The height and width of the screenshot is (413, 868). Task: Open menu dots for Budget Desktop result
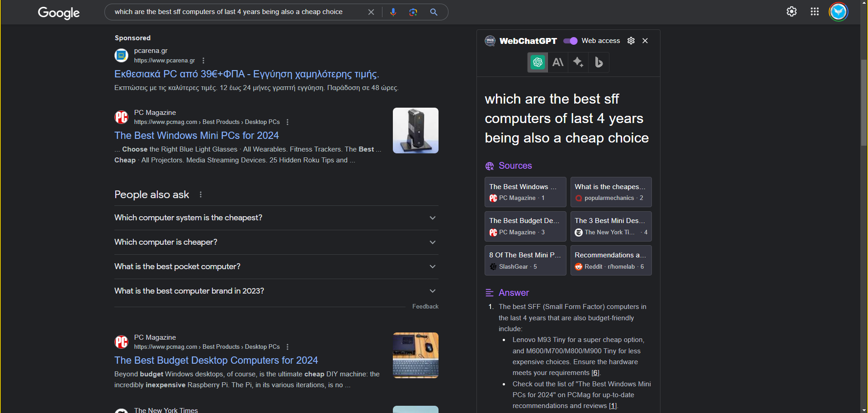pyautogui.click(x=288, y=347)
